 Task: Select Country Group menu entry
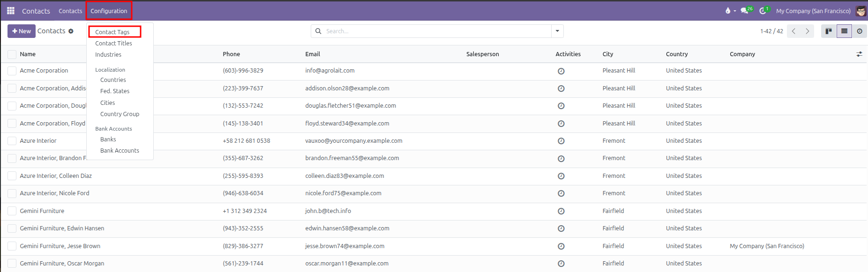tap(120, 114)
